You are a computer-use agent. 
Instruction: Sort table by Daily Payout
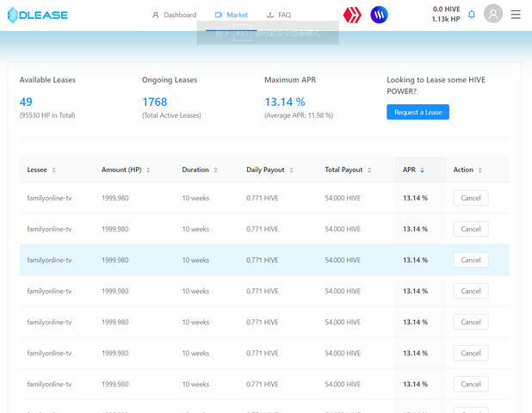point(269,170)
